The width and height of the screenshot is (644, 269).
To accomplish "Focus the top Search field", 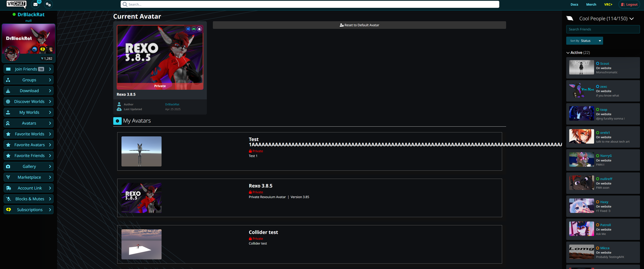I will coord(310,4).
